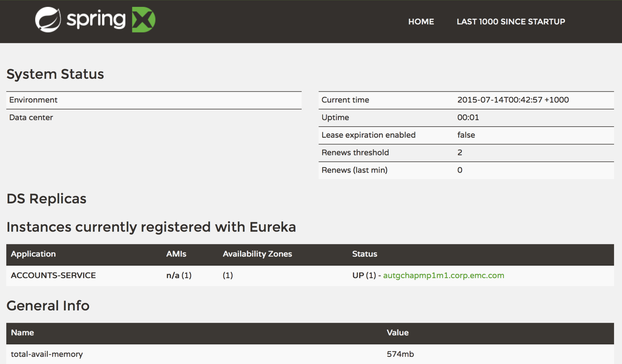Click the ACCOUNTS-SERVICE application cell
The height and width of the screenshot is (364, 622).
click(53, 276)
